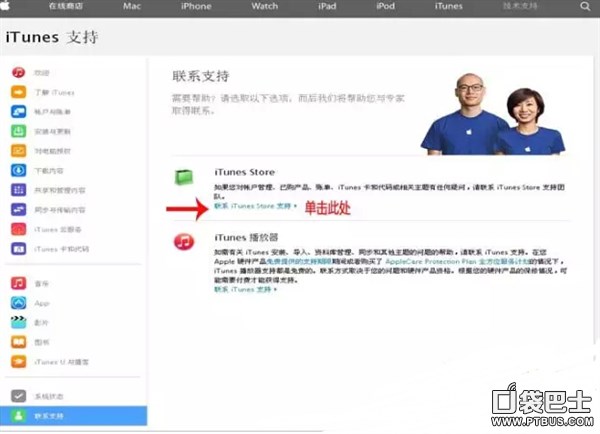The height and width of the screenshot is (434, 600).
Task: Open 了解 iTunes in the sidebar
Action: (x=54, y=93)
